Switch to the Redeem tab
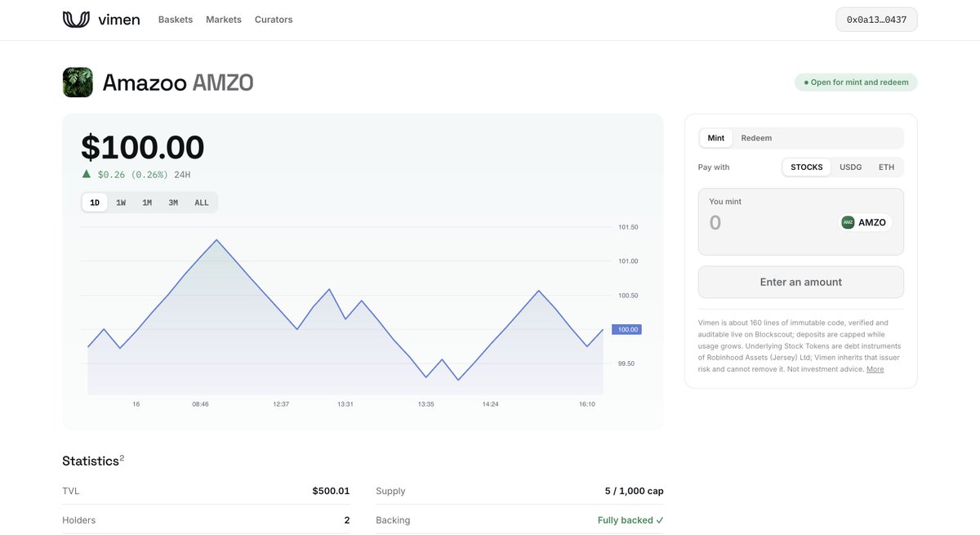Viewport: 980px width, 535px height. (x=756, y=138)
